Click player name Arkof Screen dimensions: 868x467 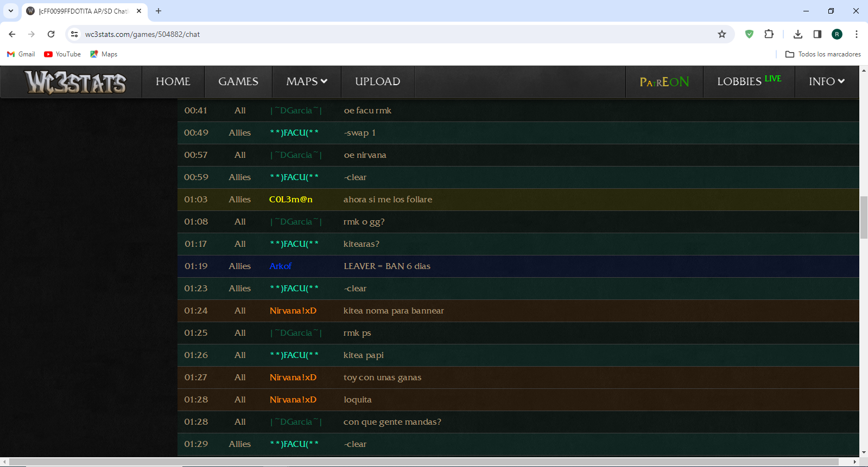click(x=281, y=266)
